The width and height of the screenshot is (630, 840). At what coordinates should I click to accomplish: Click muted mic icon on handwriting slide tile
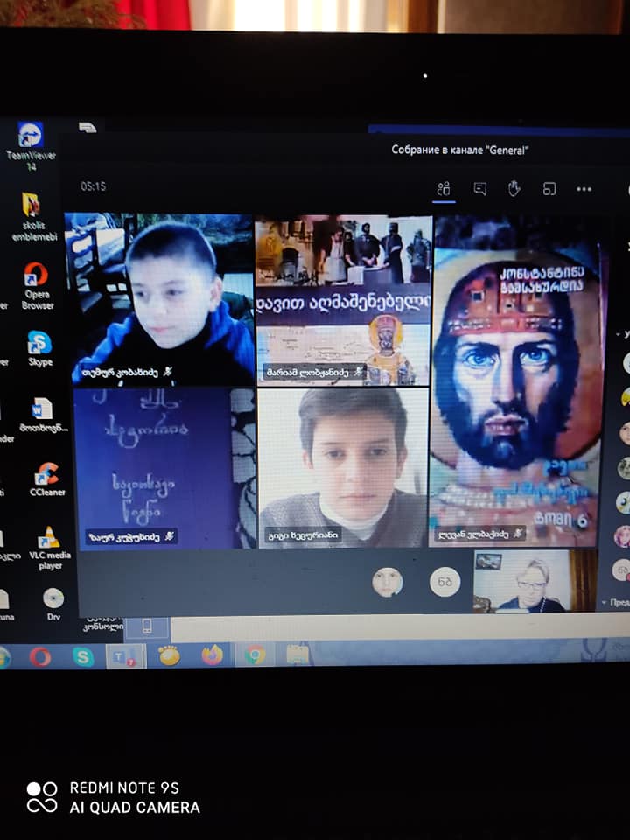(169, 535)
